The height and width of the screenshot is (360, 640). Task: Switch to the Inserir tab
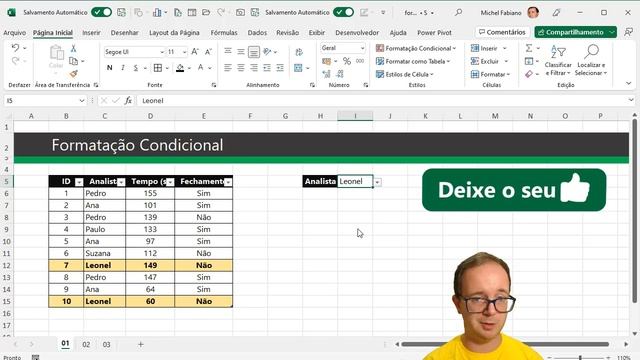[x=91, y=32]
